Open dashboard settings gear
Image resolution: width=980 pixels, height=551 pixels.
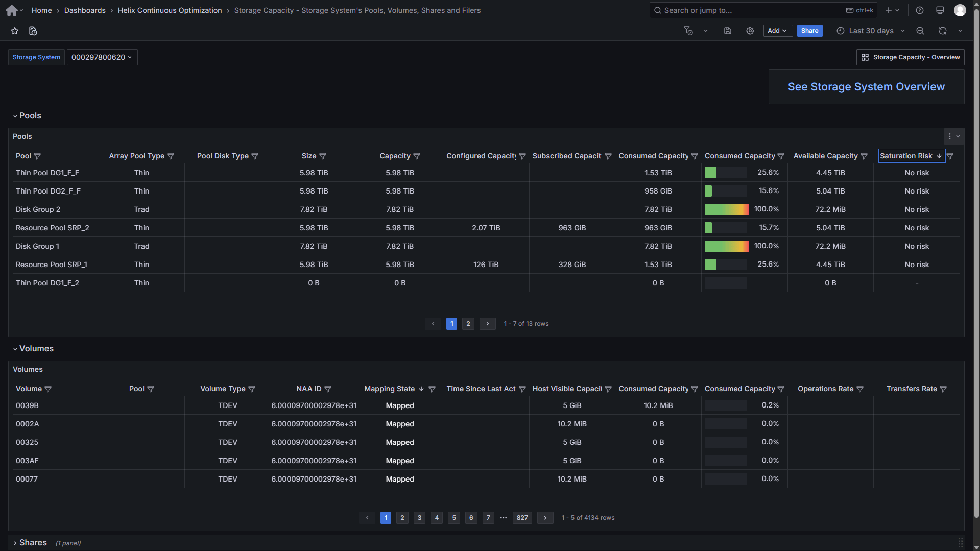[x=750, y=31]
